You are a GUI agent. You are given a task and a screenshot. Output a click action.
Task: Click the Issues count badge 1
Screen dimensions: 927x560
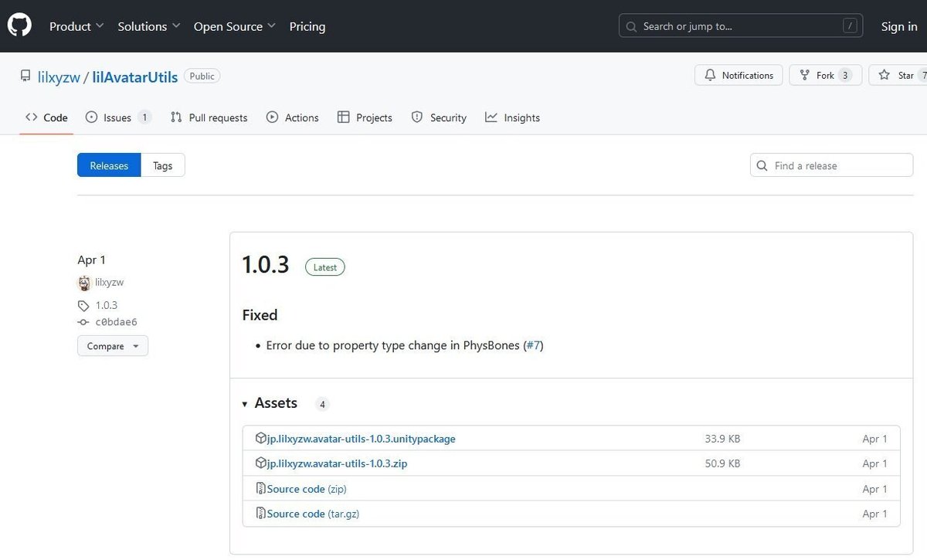point(144,117)
